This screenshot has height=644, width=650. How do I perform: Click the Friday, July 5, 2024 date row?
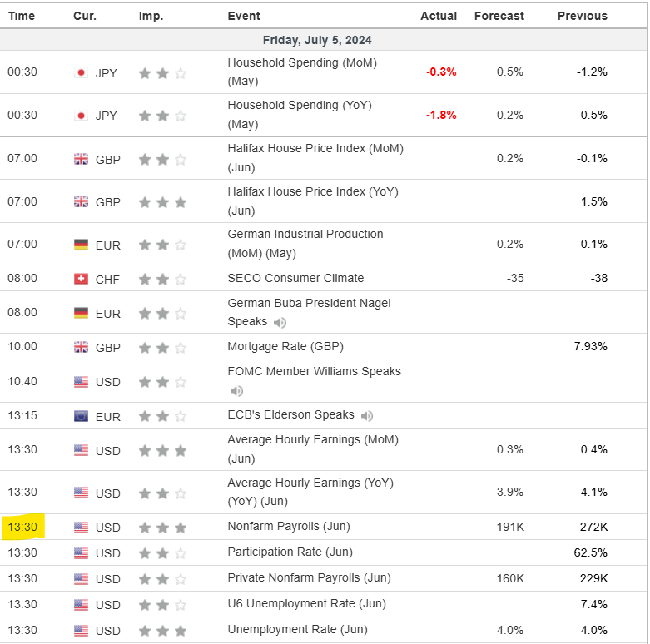[x=317, y=40]
